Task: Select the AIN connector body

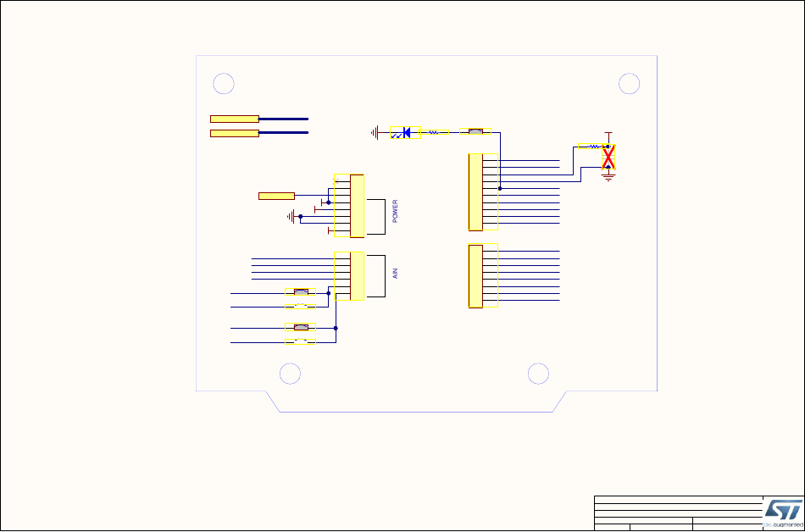Action: pos(357,276)
